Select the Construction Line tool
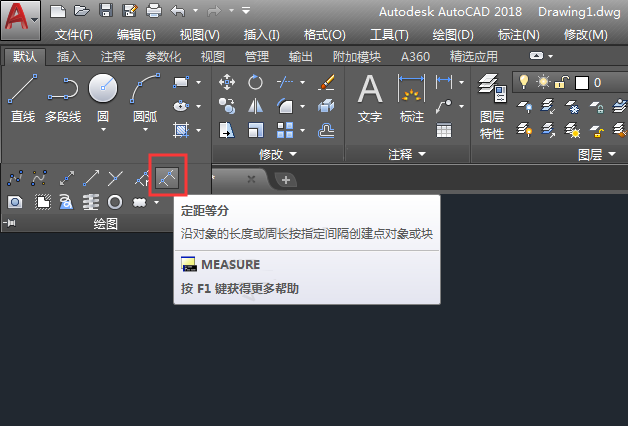628x426 pixels. click(x=66, y=178)
